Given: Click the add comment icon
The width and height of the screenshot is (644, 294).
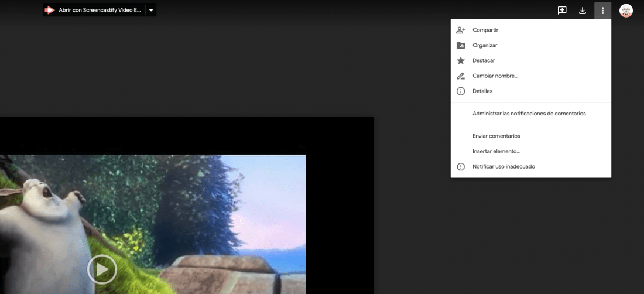Looking at the screenshot, I should [562, 11].
